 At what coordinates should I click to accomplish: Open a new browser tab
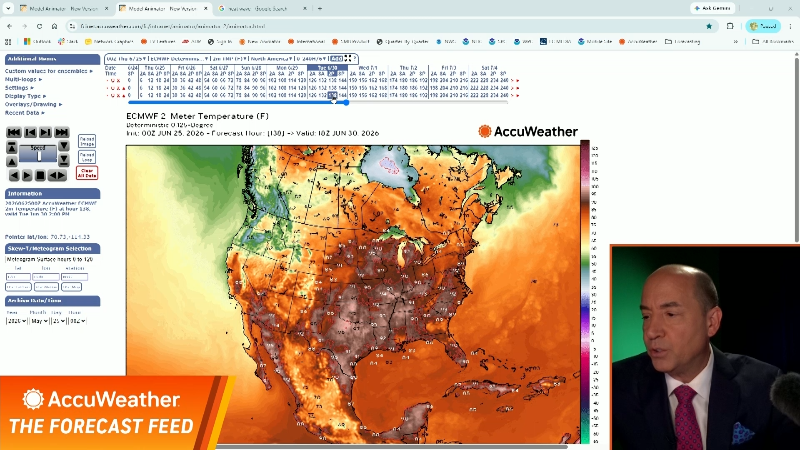click(320, 9)
